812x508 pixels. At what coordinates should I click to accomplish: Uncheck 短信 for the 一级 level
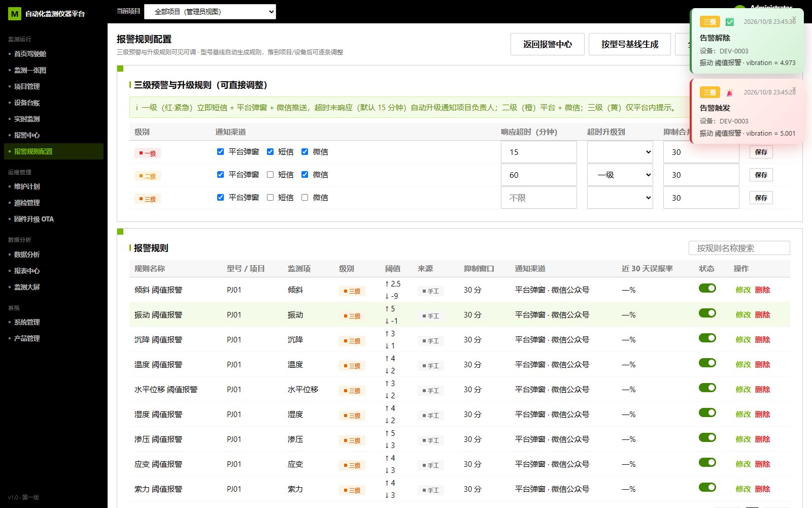(270, 152)
